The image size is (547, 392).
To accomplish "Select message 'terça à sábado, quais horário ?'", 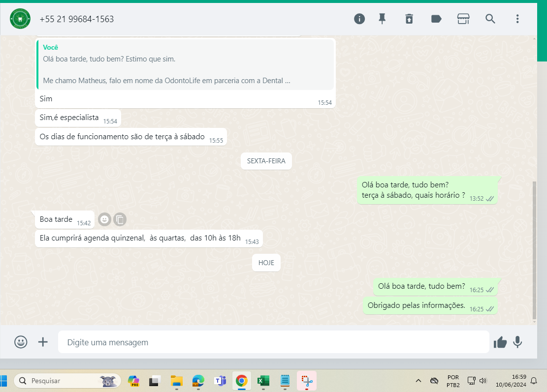I will 427,190.
